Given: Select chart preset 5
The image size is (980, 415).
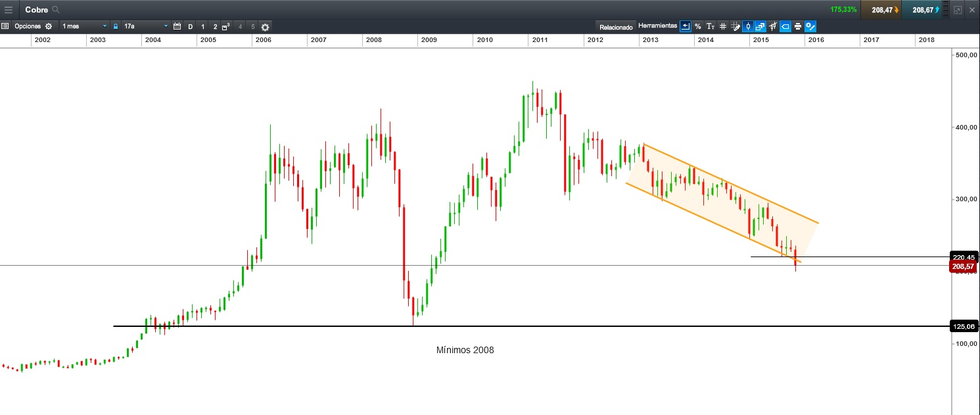Looking at the screenshot, I should (252, 27).
